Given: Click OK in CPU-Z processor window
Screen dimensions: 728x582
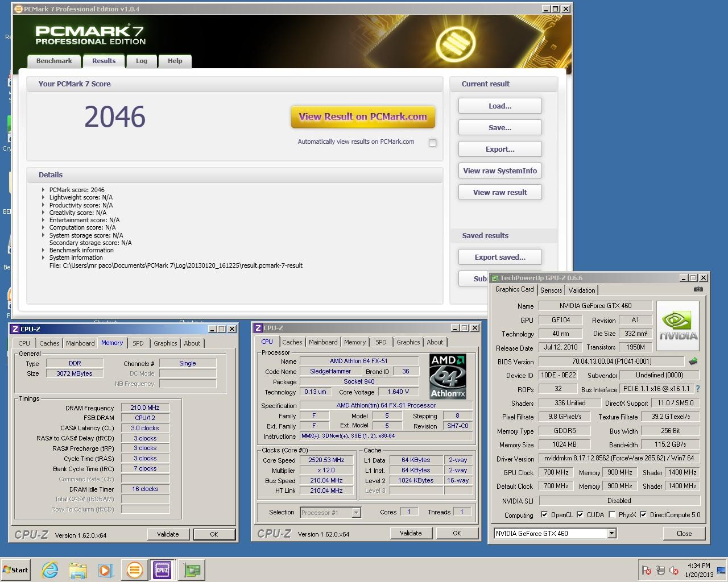Looking at the screenshot, I should (457, 533).
